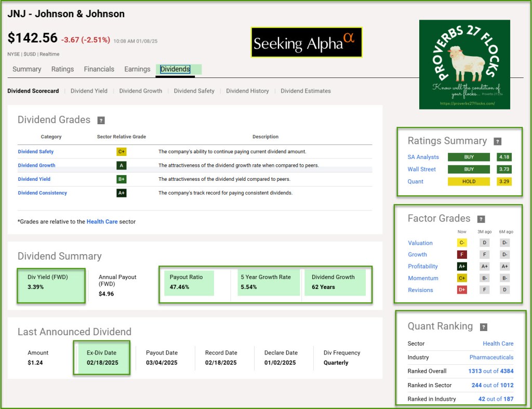
Task: Click the yellow HOLD Quant rating bar
Action: click(x=469, y=181)
